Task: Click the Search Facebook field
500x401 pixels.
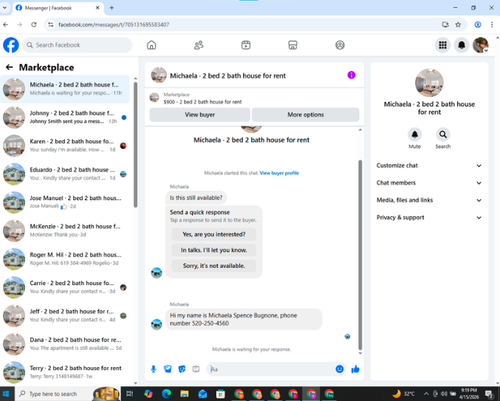Action: point(77,45)
